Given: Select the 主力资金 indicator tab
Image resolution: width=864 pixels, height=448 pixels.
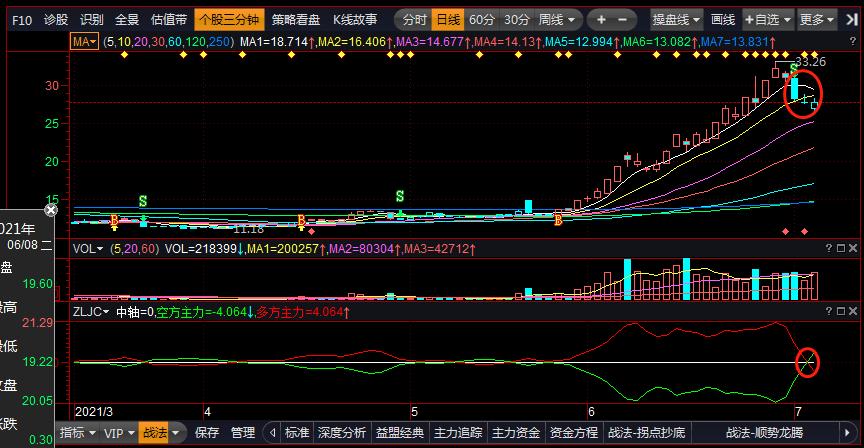Looking at the screenshot, I should point(516,433).
